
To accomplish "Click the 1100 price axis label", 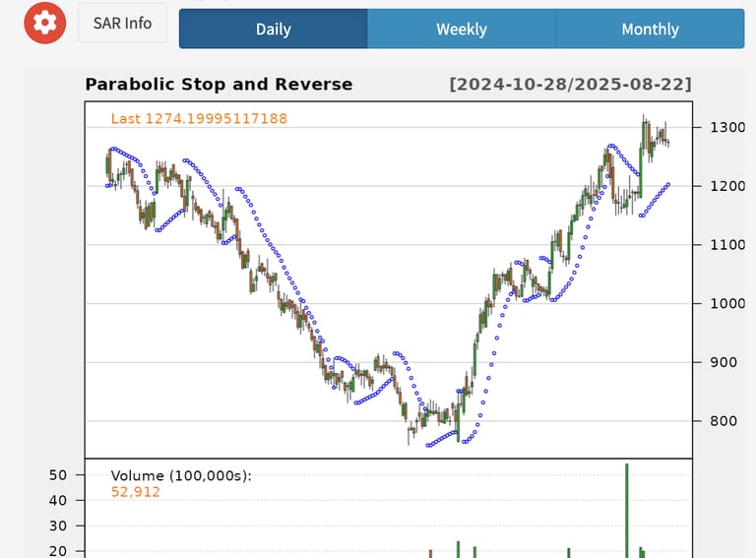I will pyautogui.click(x=727, y=245).
